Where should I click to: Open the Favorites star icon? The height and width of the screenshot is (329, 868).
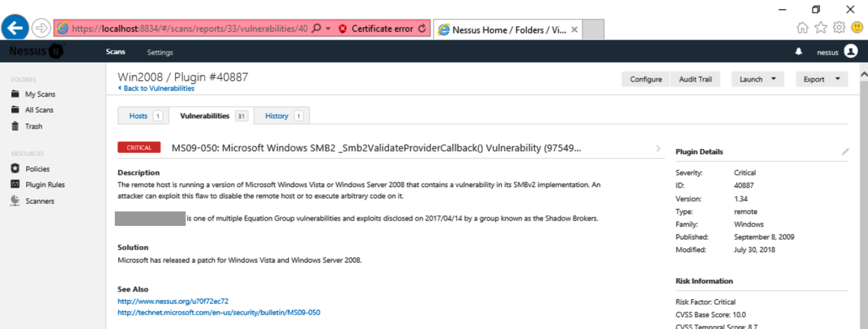click(820, 28)
